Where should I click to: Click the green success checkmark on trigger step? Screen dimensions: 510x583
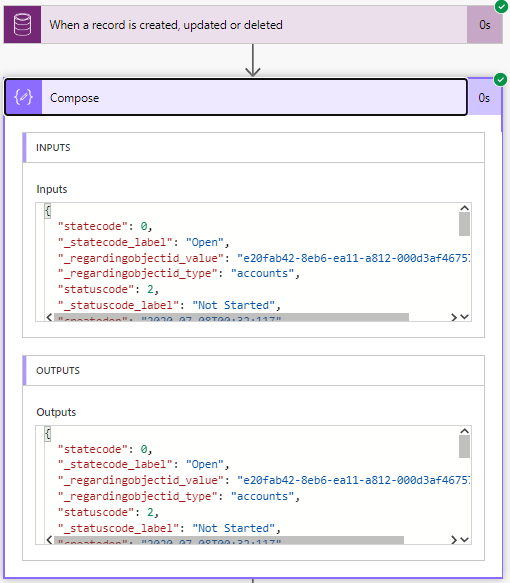tap(501, 6)
